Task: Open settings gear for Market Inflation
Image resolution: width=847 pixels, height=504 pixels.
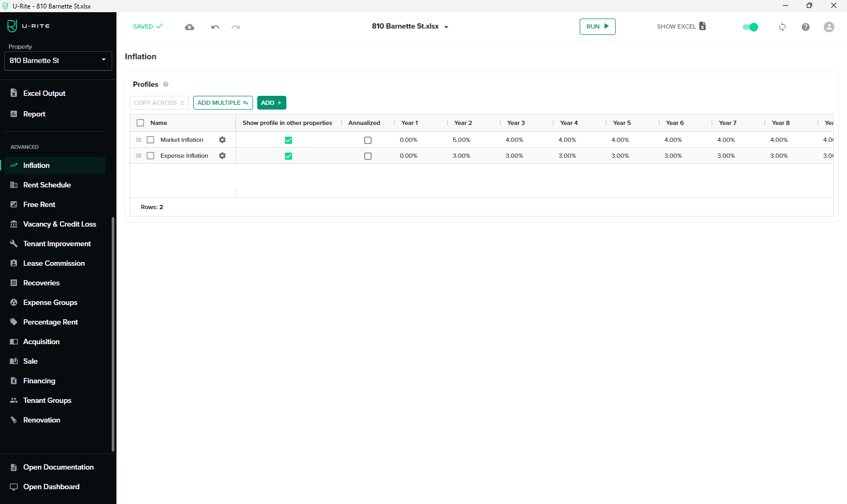Action: pos(222,140)
